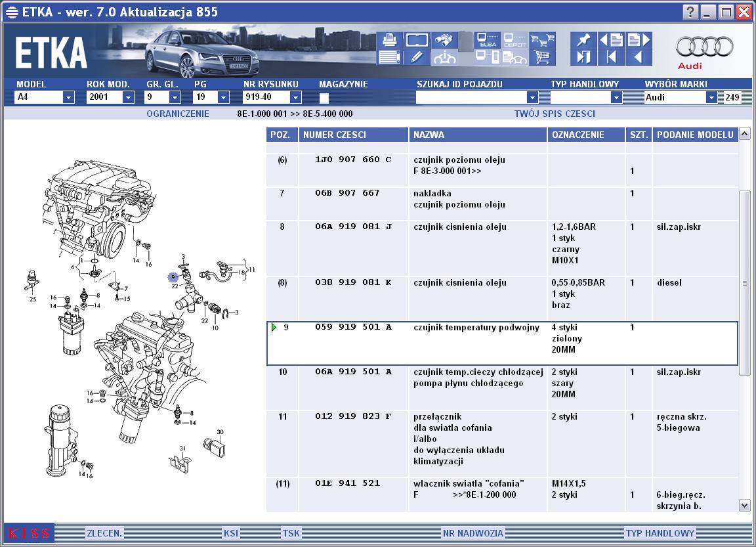Go to the previous page with the left-arrow document icon
The image size is (756, 547).
tap(612, 40)
